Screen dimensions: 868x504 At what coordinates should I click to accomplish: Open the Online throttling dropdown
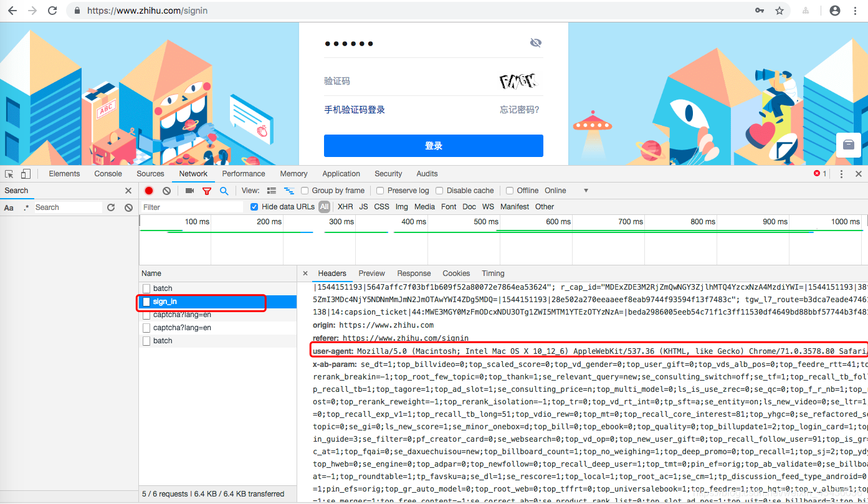[x=566, y=191]
